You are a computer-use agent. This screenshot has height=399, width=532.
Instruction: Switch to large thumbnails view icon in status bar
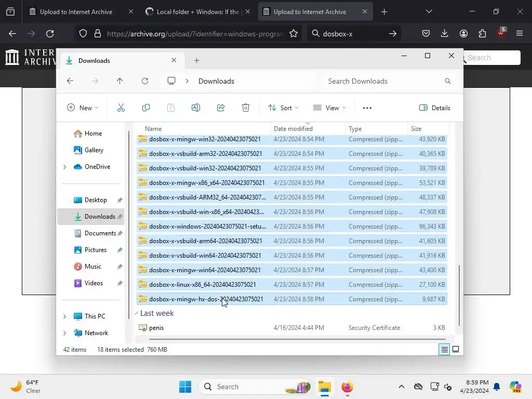456,349
